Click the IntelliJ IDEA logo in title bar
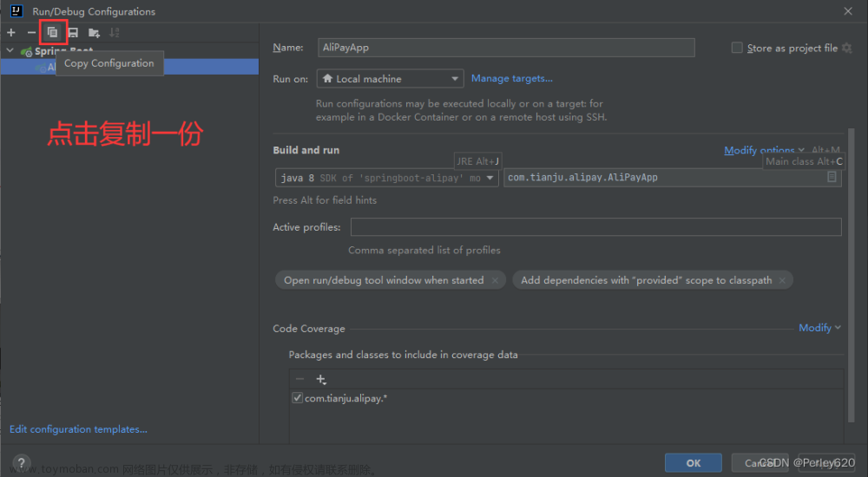This screenshot has height=477, width=868. [x=16, y=11]
